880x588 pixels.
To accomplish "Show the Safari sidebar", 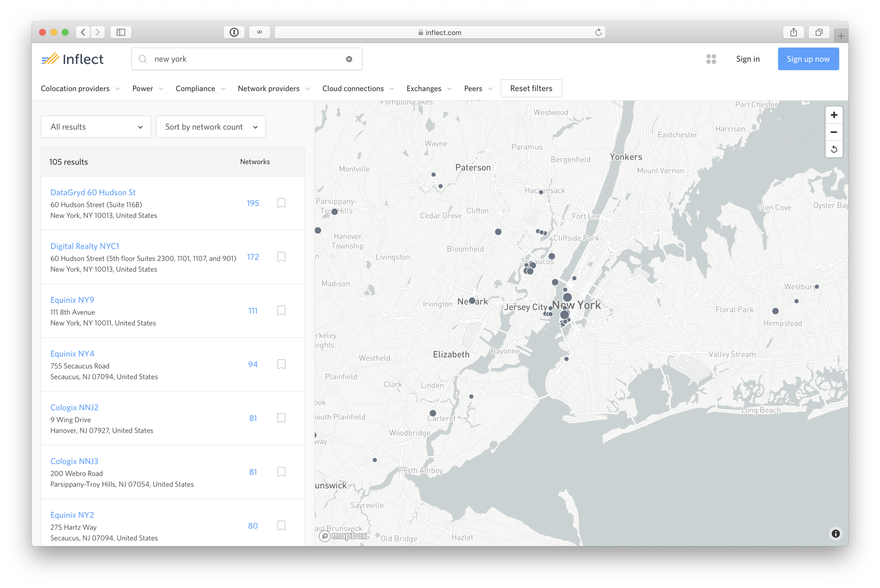I will tap(121, 32).
